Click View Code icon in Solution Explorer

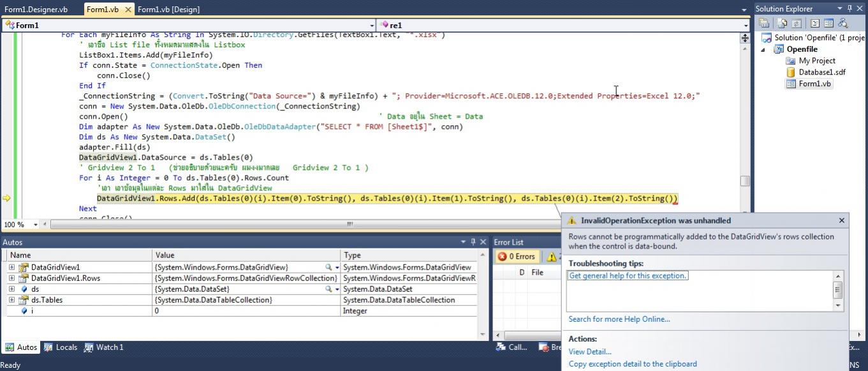coord(815,23)
